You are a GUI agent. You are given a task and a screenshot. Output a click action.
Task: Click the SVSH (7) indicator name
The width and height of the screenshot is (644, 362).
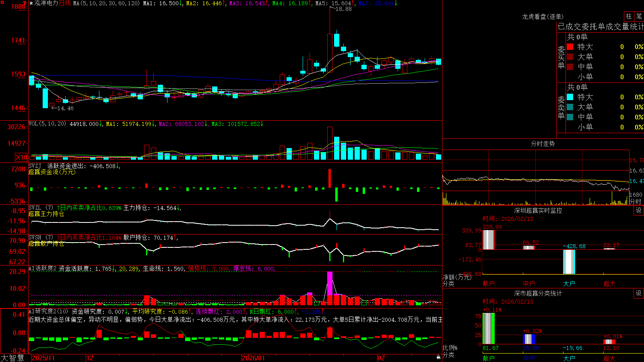tap(41, 238)
